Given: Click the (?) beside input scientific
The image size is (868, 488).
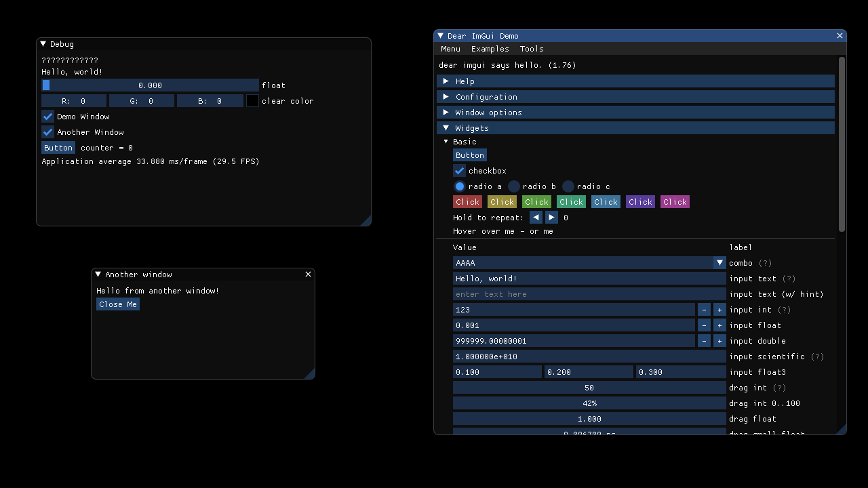Looking at the screenshot, I should (817, 357).
